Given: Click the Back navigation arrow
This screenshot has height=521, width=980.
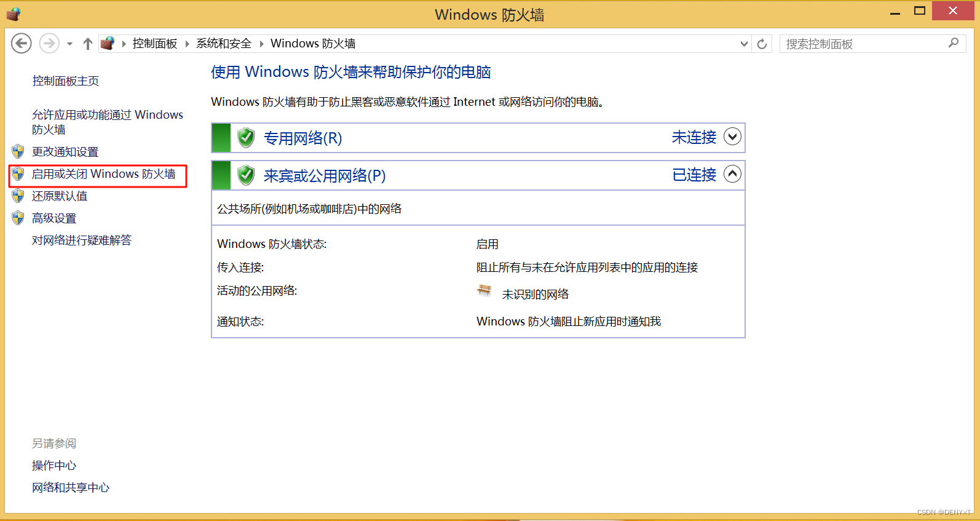Looking at the screenshot, I should (22, 43).
